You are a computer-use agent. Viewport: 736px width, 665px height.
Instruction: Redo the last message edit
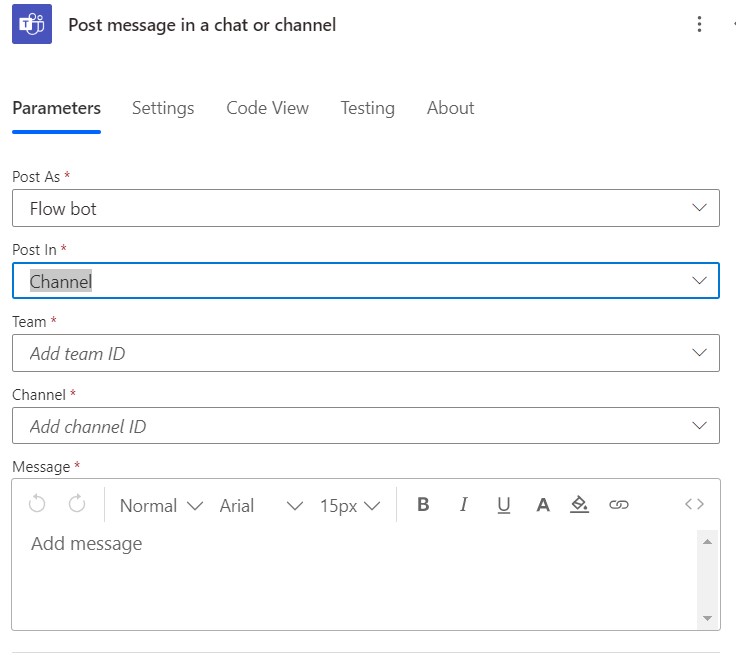click(x=77, y=504)
